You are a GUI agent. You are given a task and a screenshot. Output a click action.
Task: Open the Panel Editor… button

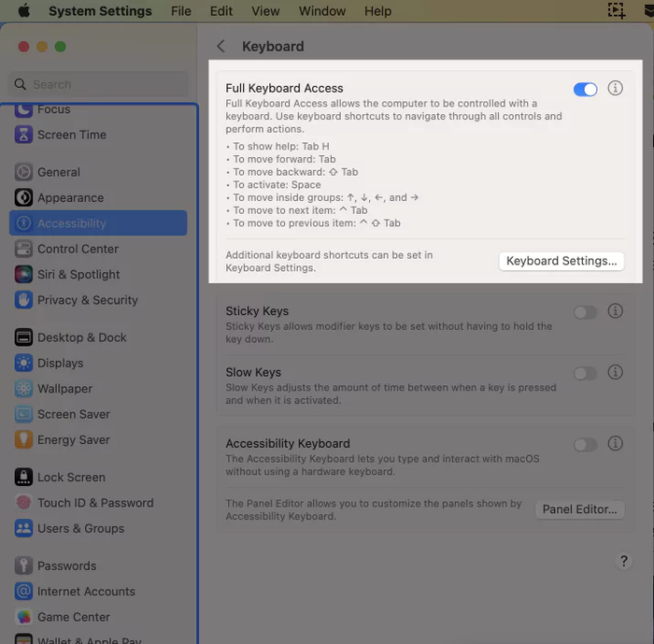tap(580, 509)
